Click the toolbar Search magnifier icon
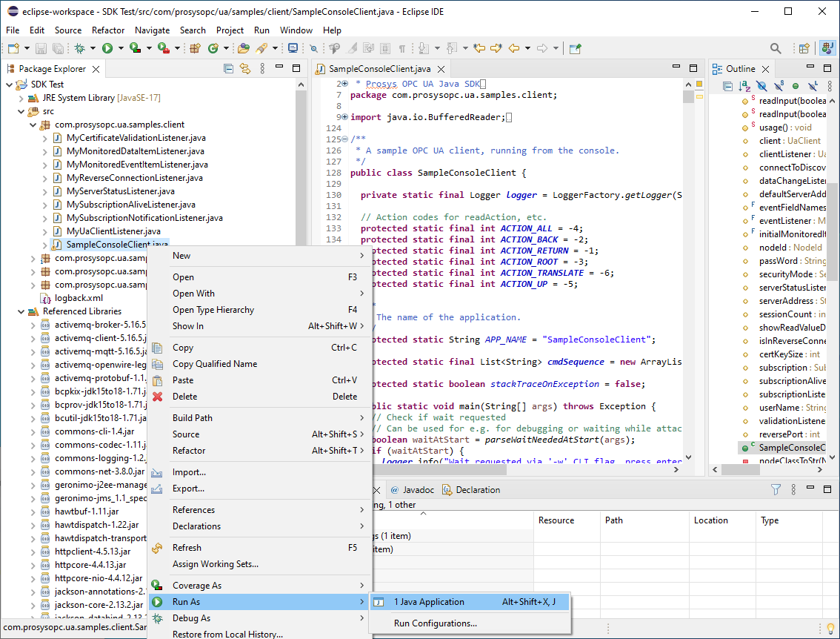The width and height of the screenshot is (840, 639). click(776, 48)
